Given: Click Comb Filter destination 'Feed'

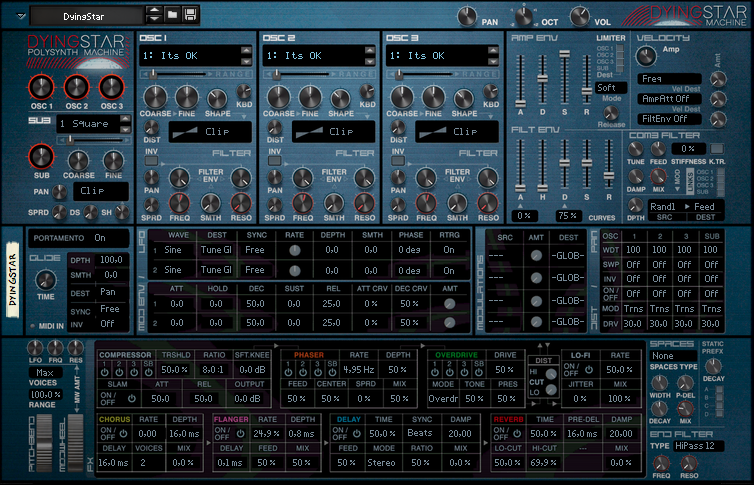Looking at the screenshot, I should pos(704,207).
